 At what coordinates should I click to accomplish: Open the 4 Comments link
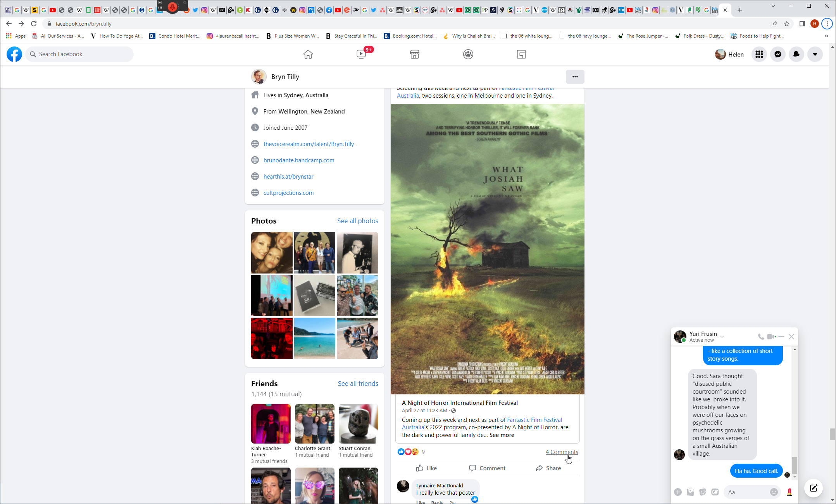[562, 452]
